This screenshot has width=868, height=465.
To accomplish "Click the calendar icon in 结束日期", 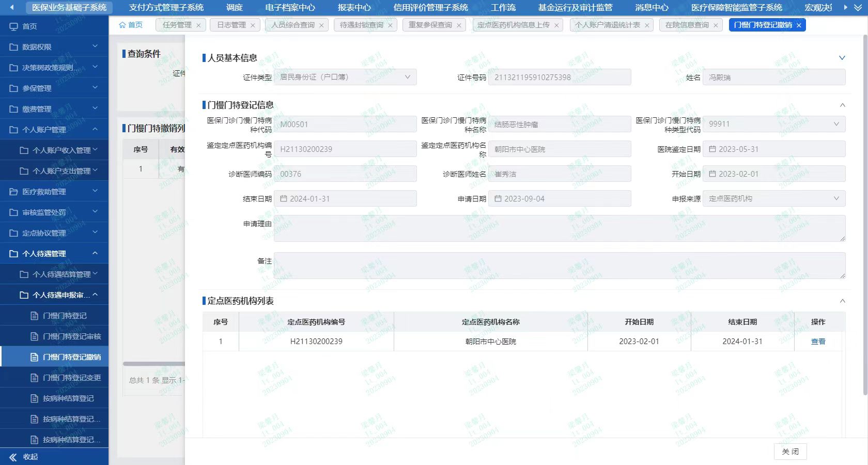I will (x=284, y=198).
